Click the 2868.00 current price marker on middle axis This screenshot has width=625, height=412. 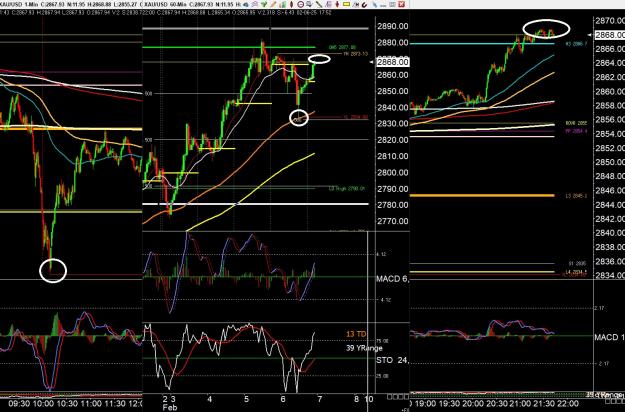pos(393,62)
